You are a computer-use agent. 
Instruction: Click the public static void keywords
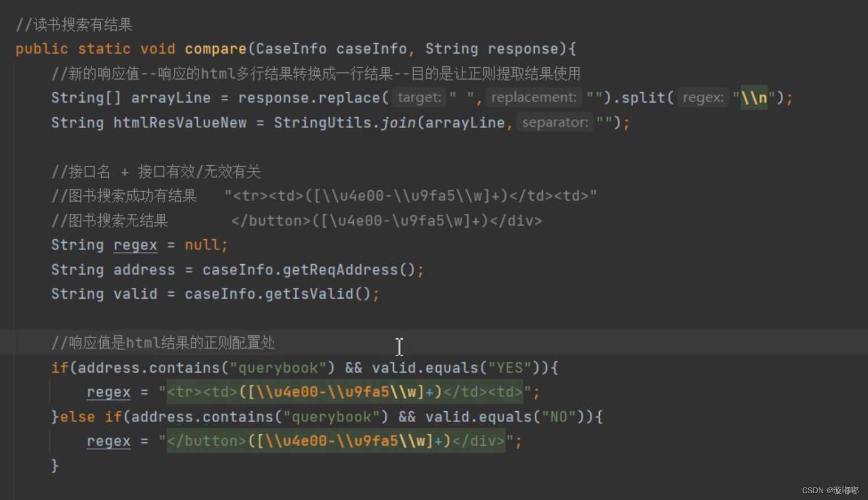pos(95,49)
